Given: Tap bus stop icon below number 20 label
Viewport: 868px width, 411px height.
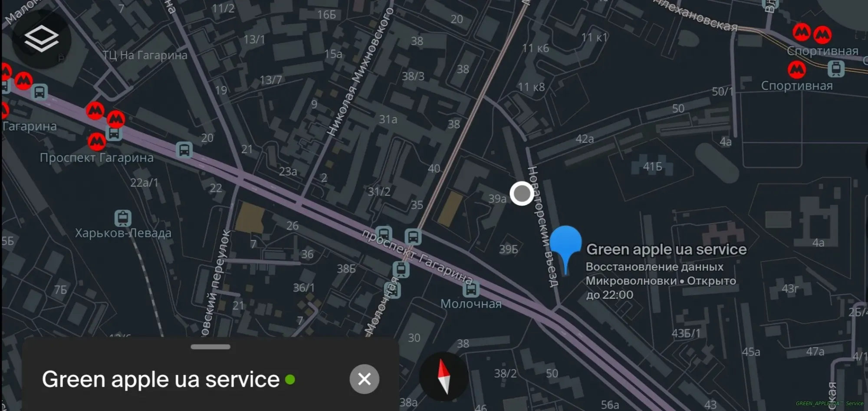Looking at the screenshot, I should 184,150.
